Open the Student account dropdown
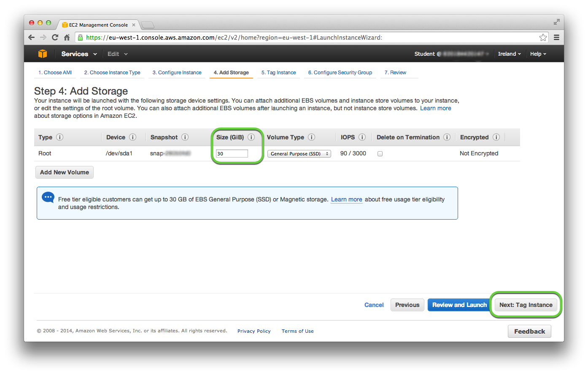Viewport: 588px width, 375px height. pyautogui.click(x=452, y=54)
